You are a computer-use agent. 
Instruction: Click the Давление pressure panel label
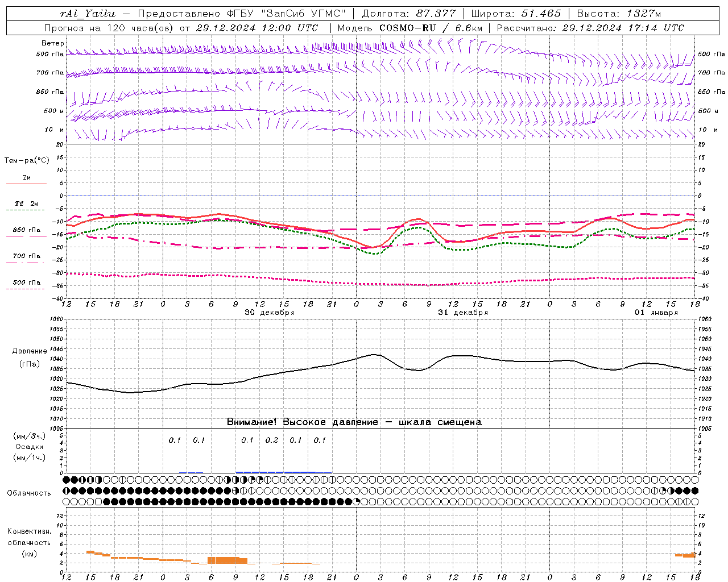click(30, 351)
